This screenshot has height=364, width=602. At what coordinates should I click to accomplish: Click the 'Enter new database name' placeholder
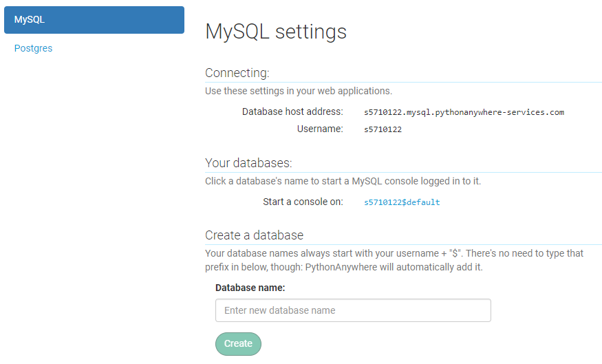[279, 310]
